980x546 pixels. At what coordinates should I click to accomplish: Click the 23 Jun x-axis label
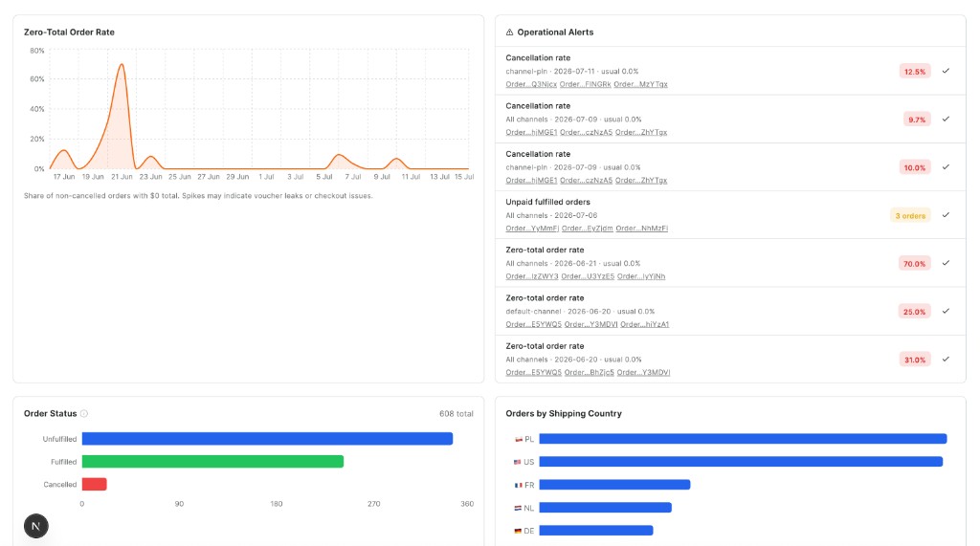coord(150,177)
